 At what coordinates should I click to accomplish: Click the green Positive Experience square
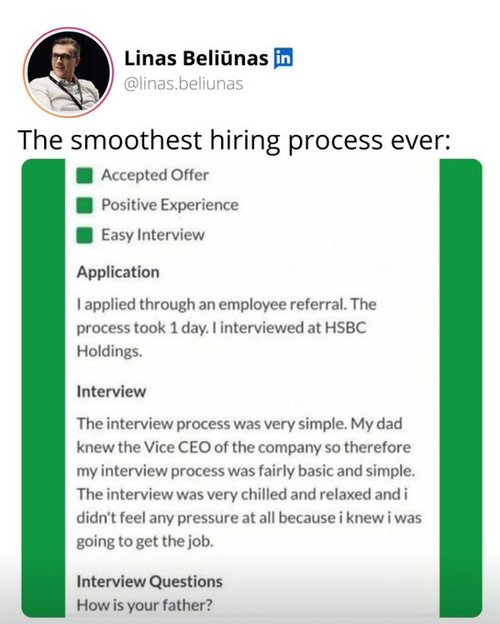click(x=84, y=205)
